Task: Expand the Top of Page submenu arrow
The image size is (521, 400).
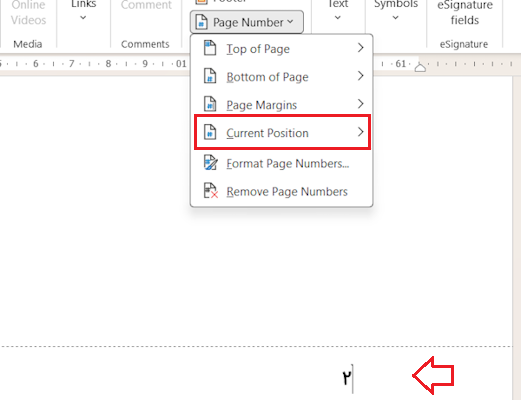Action: 360,48
